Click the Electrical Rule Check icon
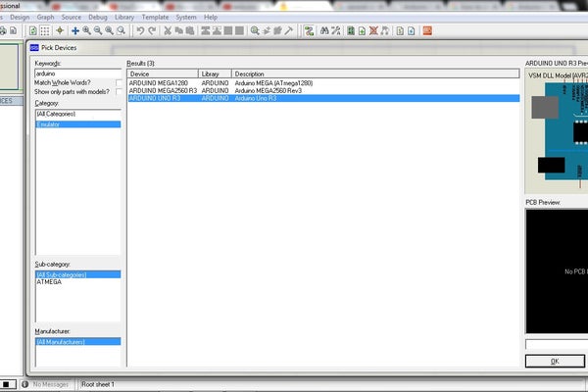 (x=411, y=30)
